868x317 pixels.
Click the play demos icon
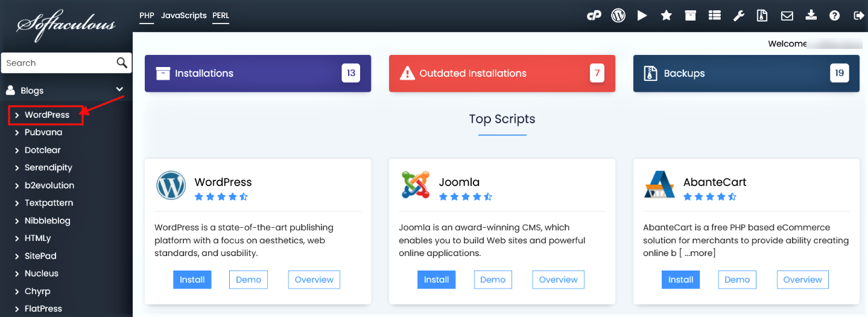coord(642,16)
